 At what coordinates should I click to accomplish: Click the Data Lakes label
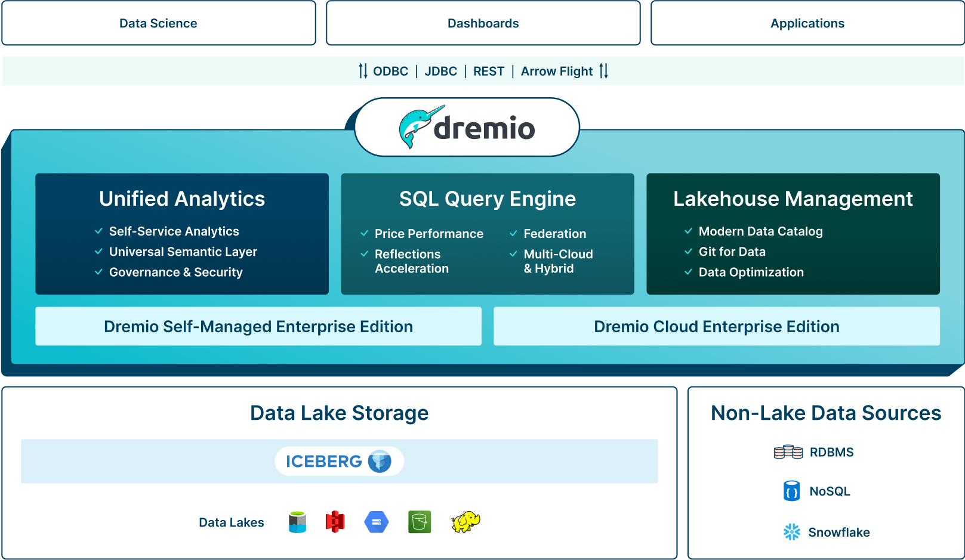pos(232,522)
